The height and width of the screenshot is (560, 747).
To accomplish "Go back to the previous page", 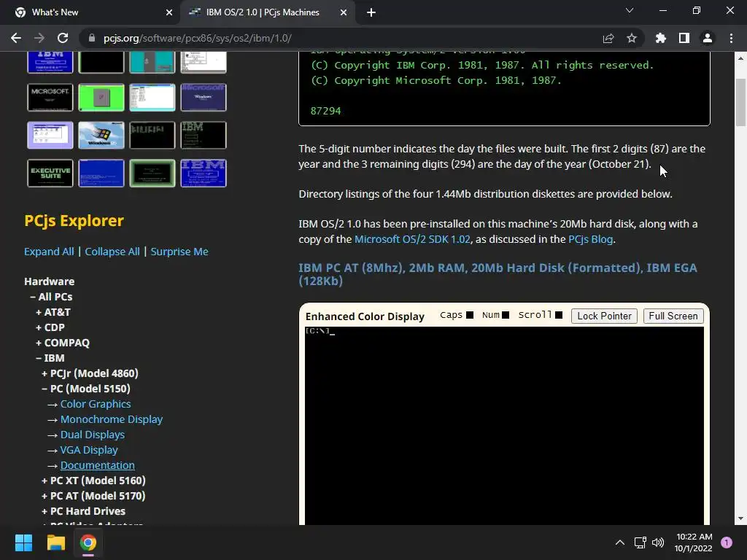I will pos(16,38).
